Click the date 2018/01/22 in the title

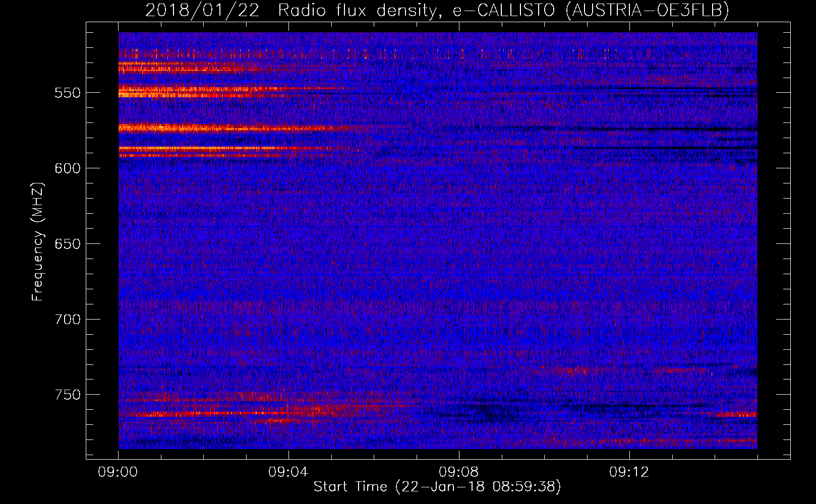tap(202, 10)
